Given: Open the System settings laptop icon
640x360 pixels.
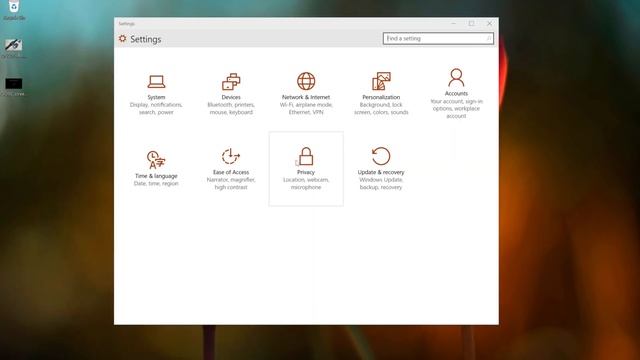Looking at the screenshot, I should (x=156, y=82).
